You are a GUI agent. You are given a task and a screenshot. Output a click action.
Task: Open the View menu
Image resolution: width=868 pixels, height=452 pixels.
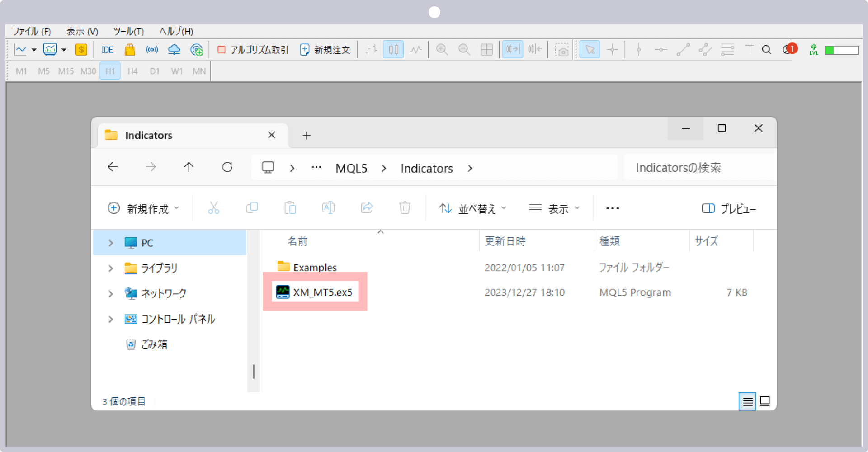pyautogui.click(x=82, y=31)
